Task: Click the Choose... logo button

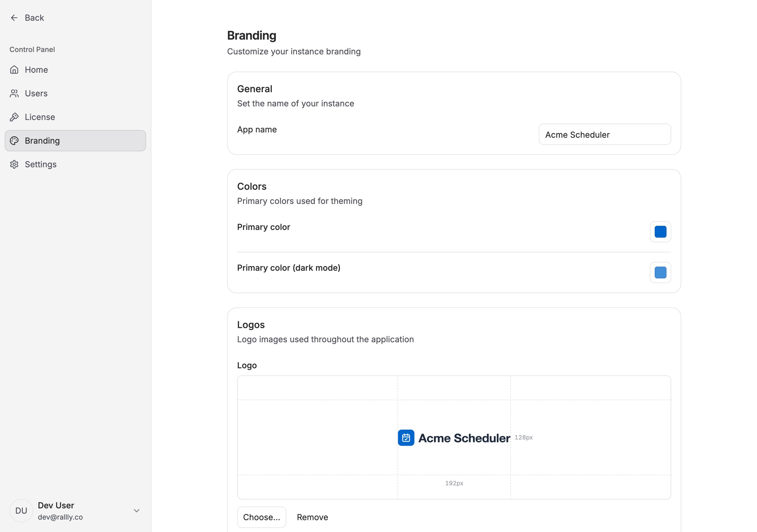Action: coord(261,517)
